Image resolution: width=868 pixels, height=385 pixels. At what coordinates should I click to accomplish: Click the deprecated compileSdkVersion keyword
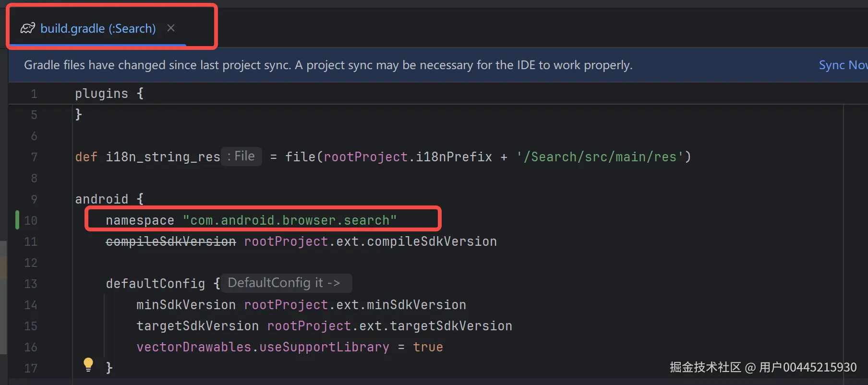(x=170, y=241)
